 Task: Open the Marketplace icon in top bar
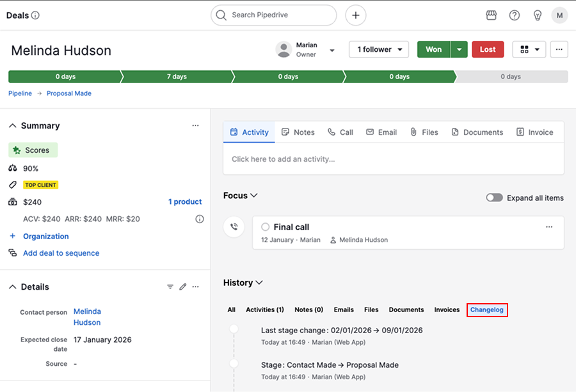[492, 15]
